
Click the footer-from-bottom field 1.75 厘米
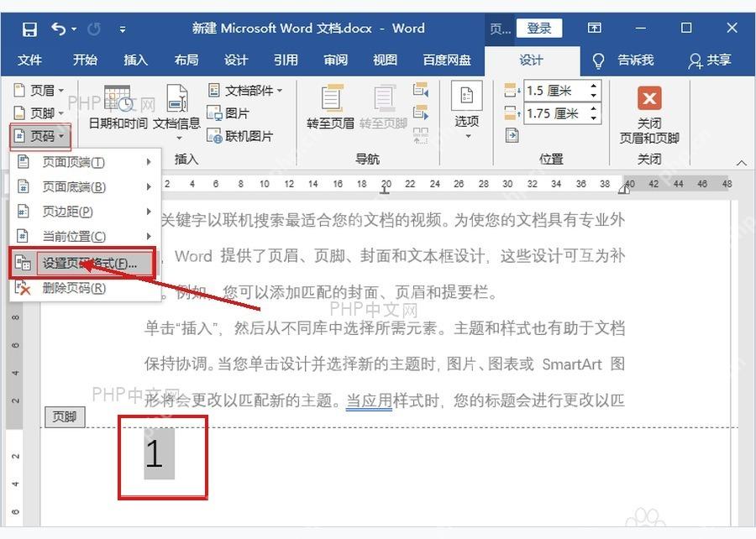pyautogui.click(x=556, y=113)
